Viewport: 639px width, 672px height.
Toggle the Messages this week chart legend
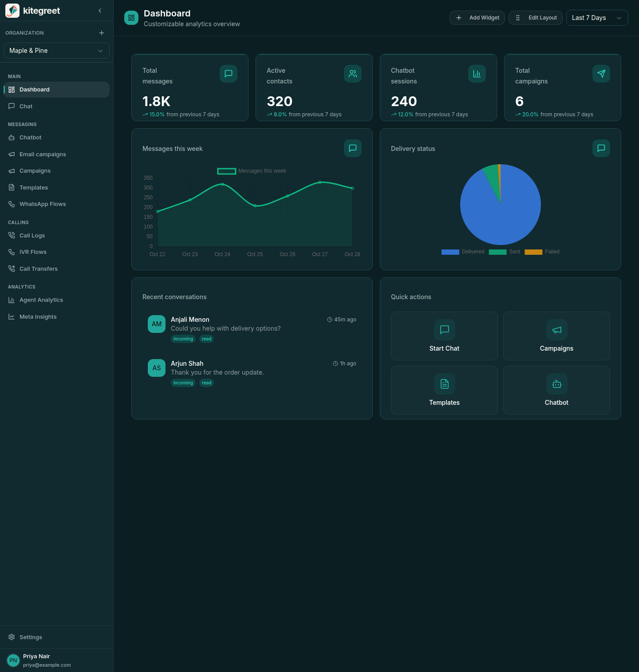(x=252, y=171)
